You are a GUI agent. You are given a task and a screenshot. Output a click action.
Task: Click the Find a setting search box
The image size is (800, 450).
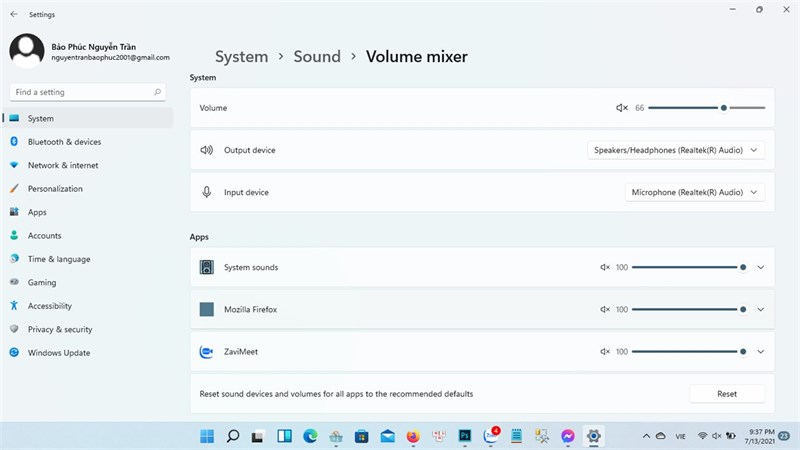(x=87, y=92)
